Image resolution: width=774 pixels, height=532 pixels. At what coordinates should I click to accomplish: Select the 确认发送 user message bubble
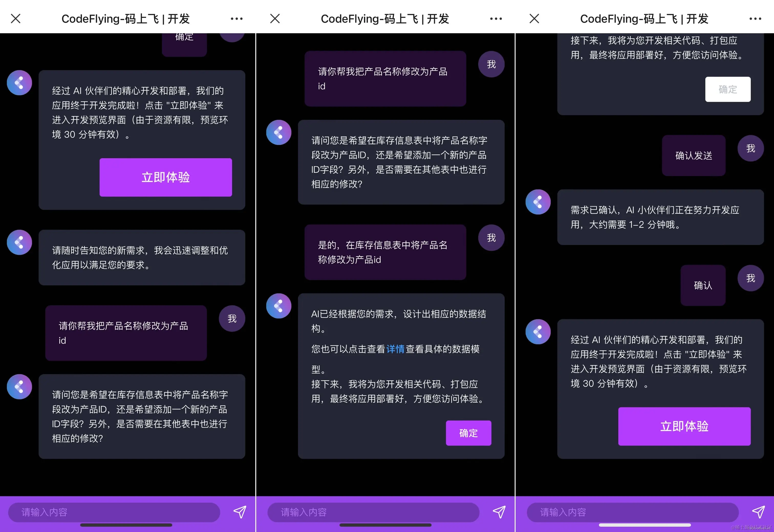694,156
